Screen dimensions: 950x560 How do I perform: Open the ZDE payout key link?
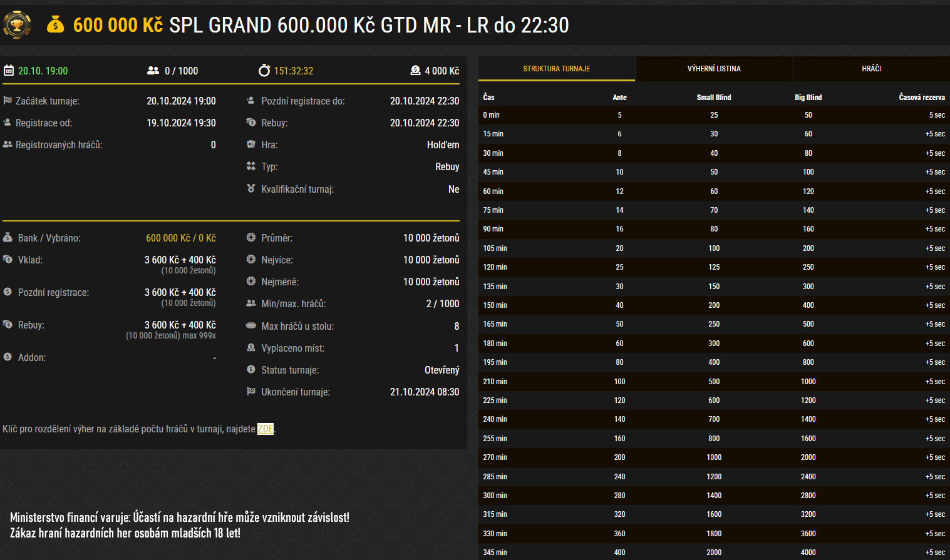[x=266, y=429]
